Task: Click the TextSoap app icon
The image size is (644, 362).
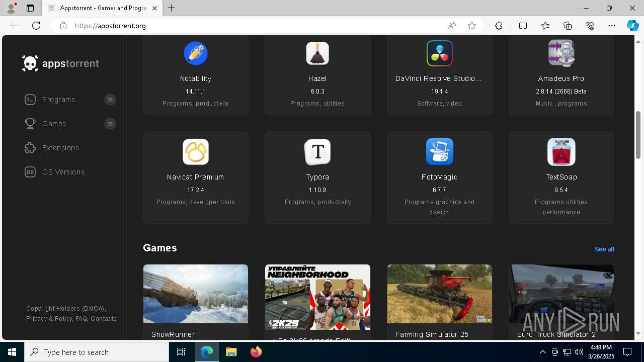Action: click(x=561, y=151)
